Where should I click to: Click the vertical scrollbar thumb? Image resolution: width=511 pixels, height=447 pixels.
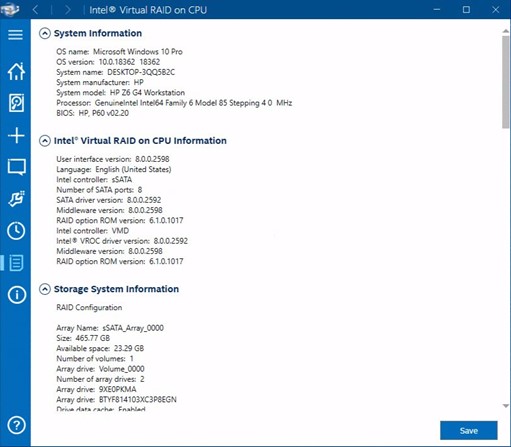[x=506, y=82]
